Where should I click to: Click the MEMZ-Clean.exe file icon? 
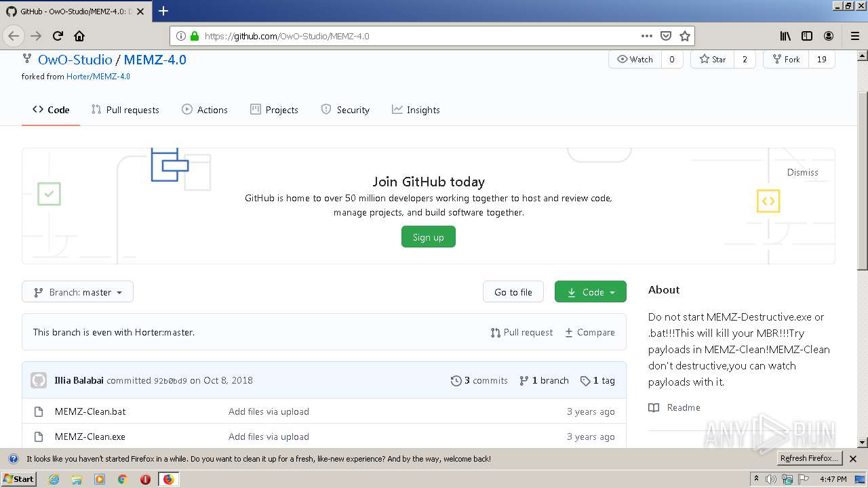click(x=39, y=436)
